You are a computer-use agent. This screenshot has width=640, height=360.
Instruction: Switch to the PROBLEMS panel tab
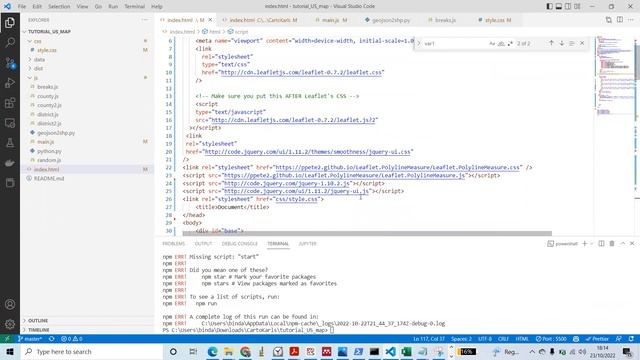(x=173, y=244)
